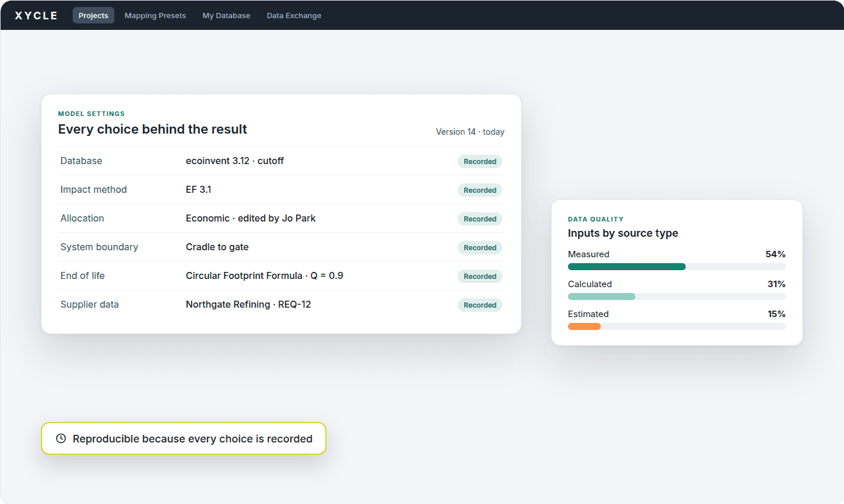Click the Impact method label
Screen dimensions: 844x504
coord(94,189)
